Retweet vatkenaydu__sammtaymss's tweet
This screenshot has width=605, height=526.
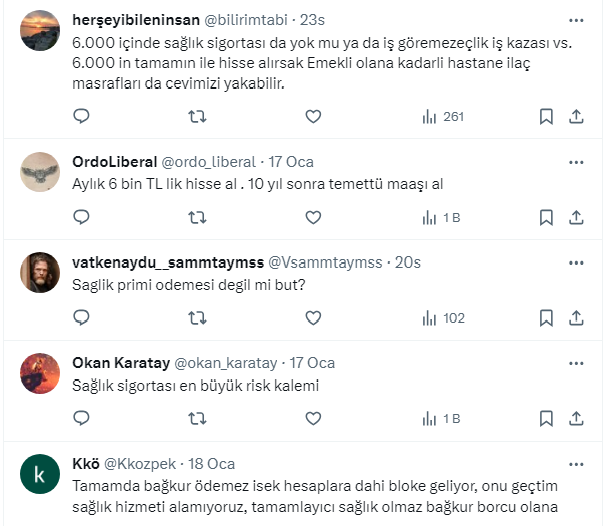(198, 319)
